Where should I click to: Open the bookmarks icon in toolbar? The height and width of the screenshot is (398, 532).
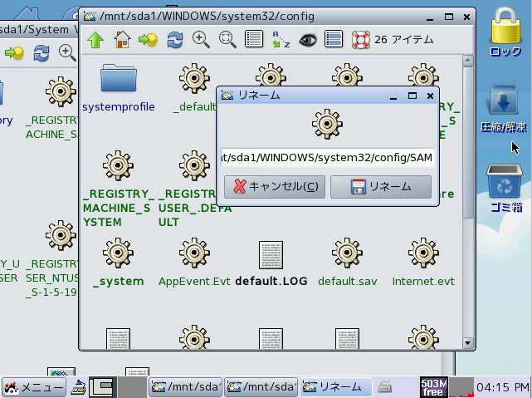[148, 38]
